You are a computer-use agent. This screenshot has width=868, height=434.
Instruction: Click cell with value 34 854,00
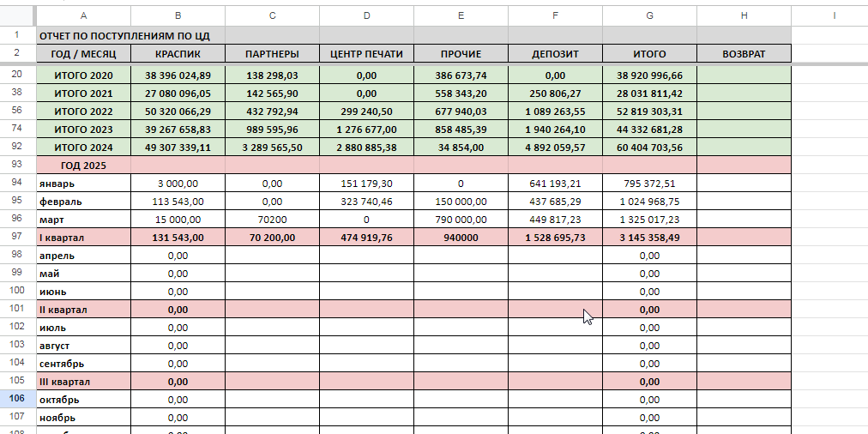[x=461, y=148]
